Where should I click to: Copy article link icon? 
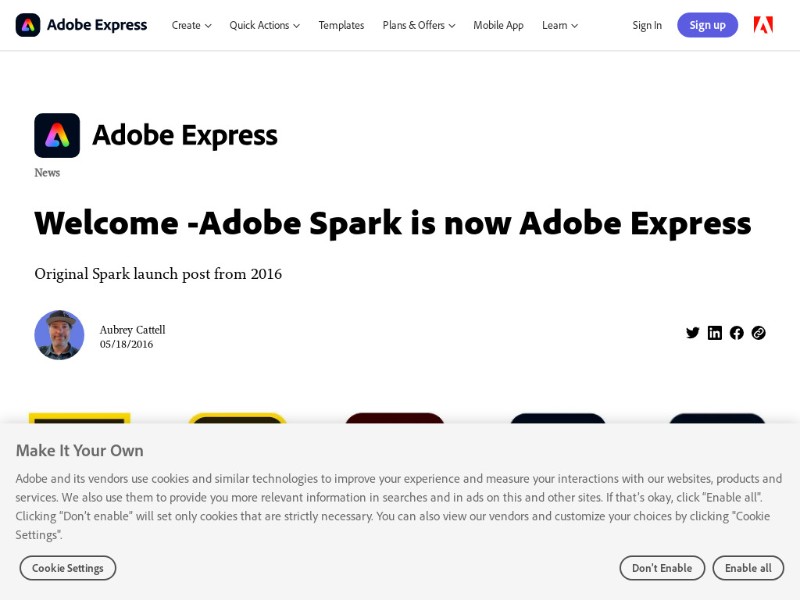click(758, 333)
